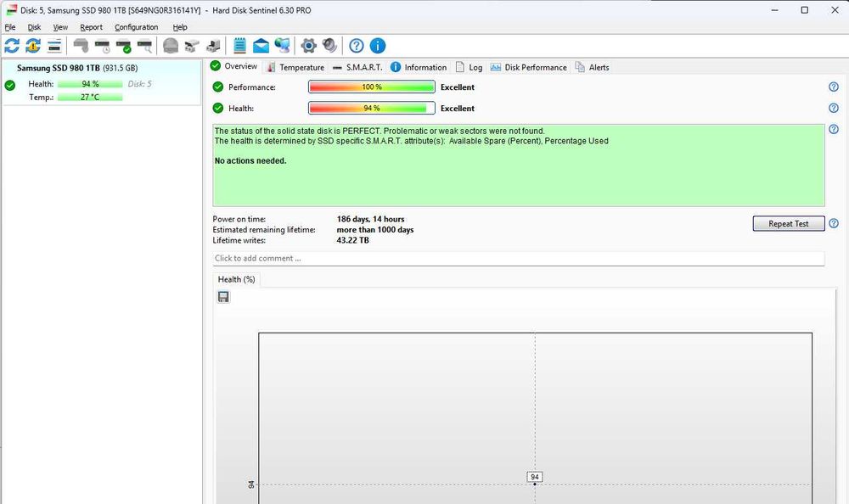Click the globe and computer network icon
The image size is (849, 504).
tap(282, 46)
